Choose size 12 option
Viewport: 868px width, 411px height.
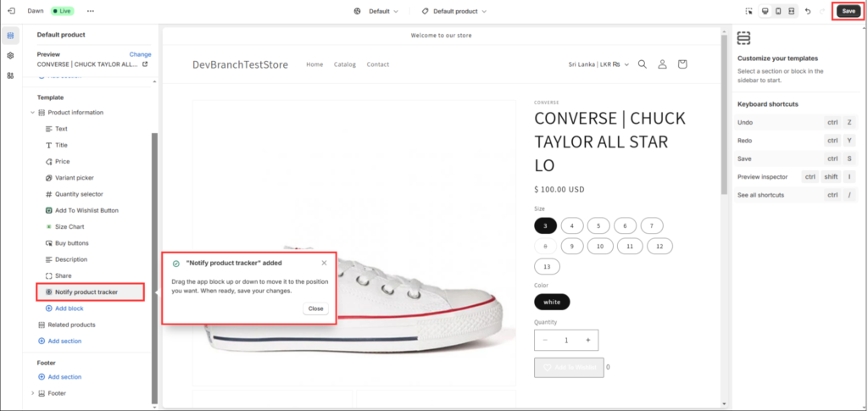point(659,246)
